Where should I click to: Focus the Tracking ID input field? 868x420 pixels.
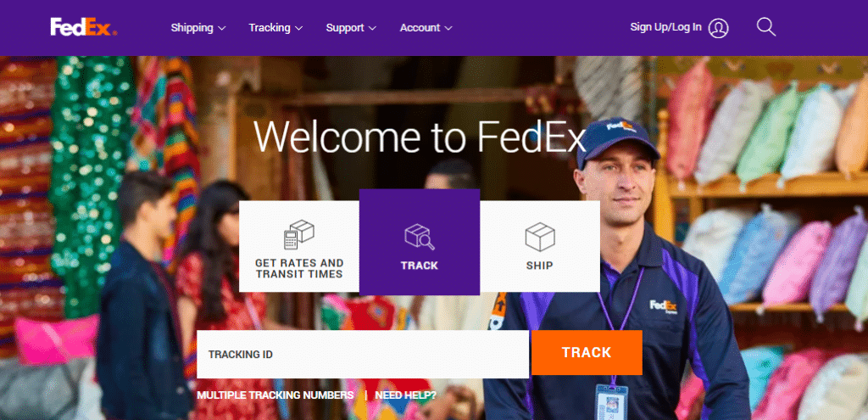click(x=363, y=354)
